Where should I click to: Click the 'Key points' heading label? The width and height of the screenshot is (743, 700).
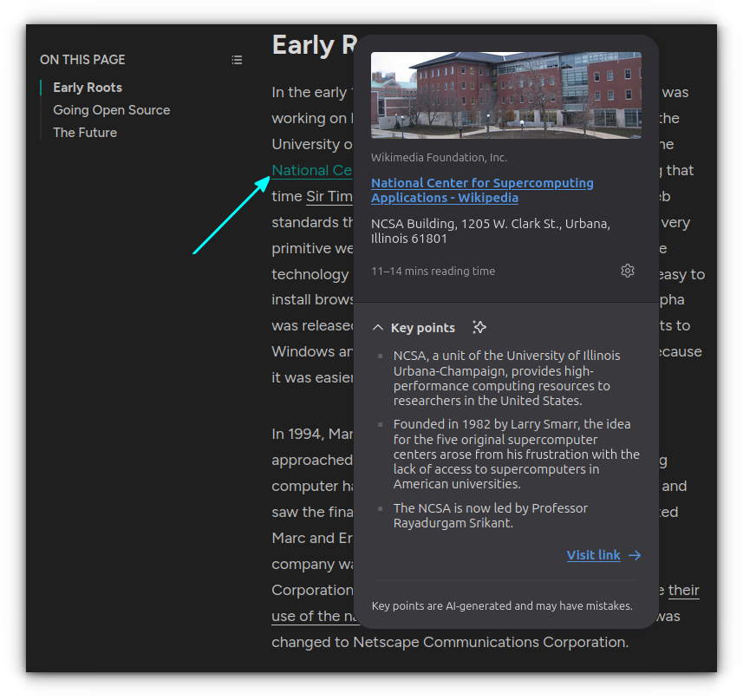click(423, 328)
